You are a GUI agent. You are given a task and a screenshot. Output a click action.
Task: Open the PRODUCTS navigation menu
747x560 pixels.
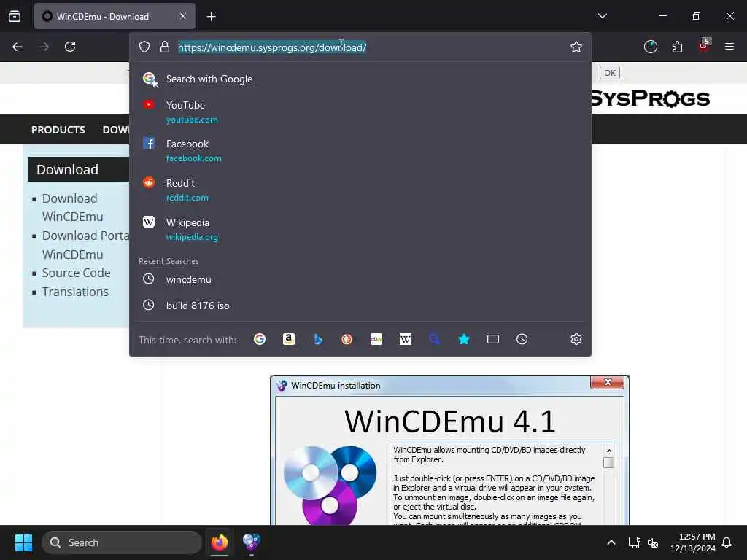(58, 130)
